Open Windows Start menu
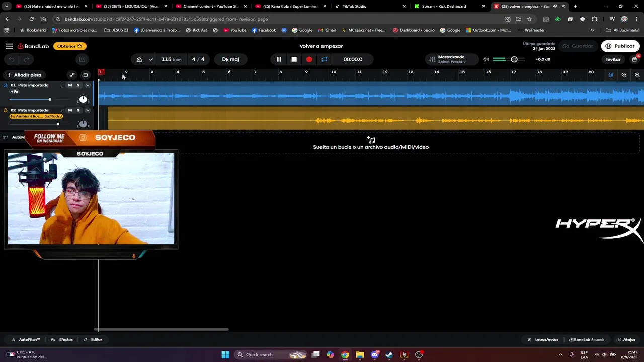Screen dimensions: 644x362 point(225,355)
